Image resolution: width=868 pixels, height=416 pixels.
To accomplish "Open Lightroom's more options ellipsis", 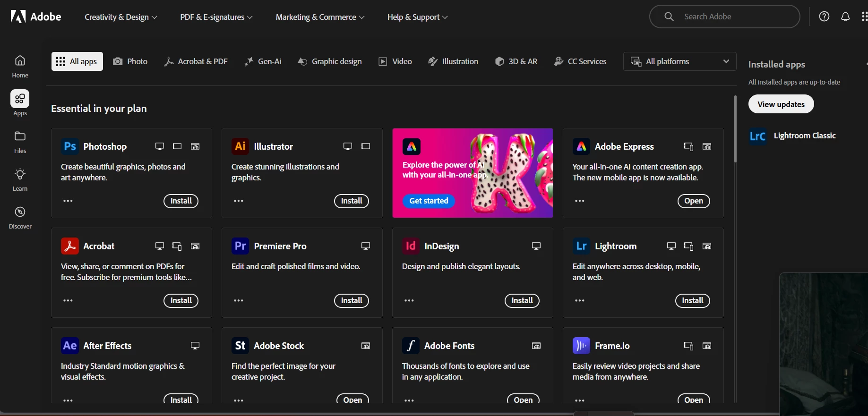I will pyautogui.click(x=580, y=300).
